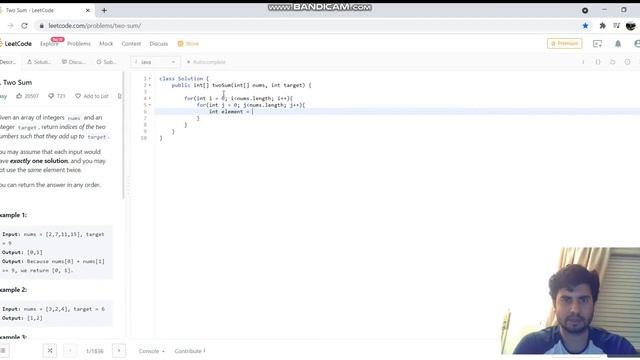Viewport: 640px width, 360px height.
Task: Click the outer for loop over i line
Action: click(x=238, y=98)
